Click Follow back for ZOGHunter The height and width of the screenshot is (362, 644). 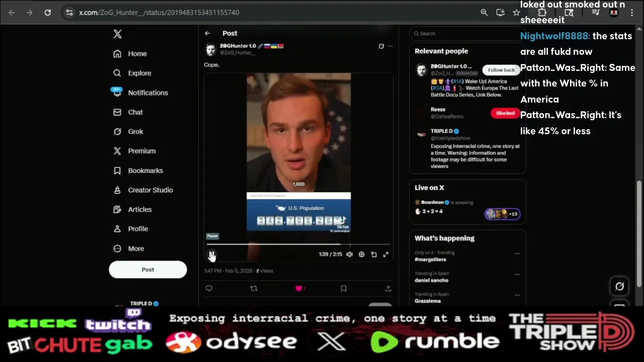[501, 70]
